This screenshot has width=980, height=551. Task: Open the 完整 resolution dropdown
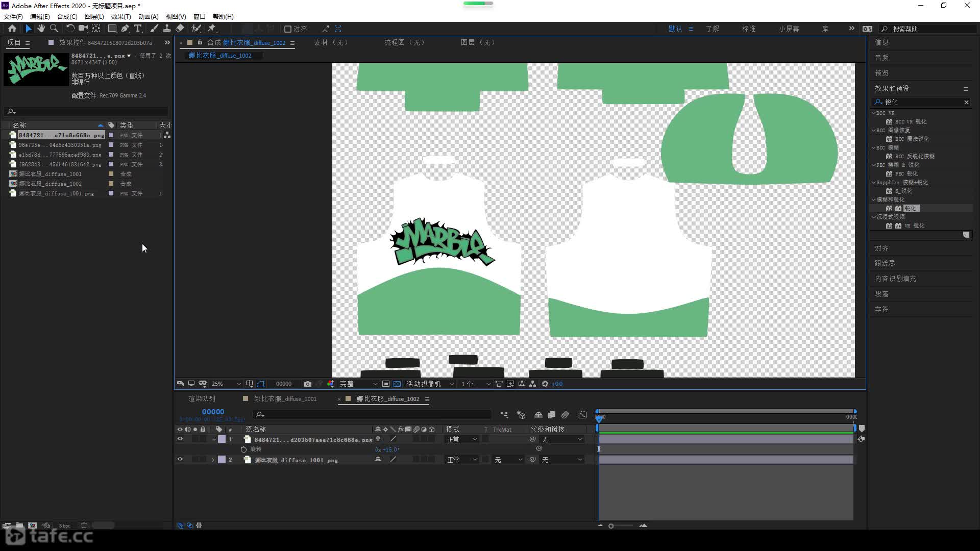point(358,384)
